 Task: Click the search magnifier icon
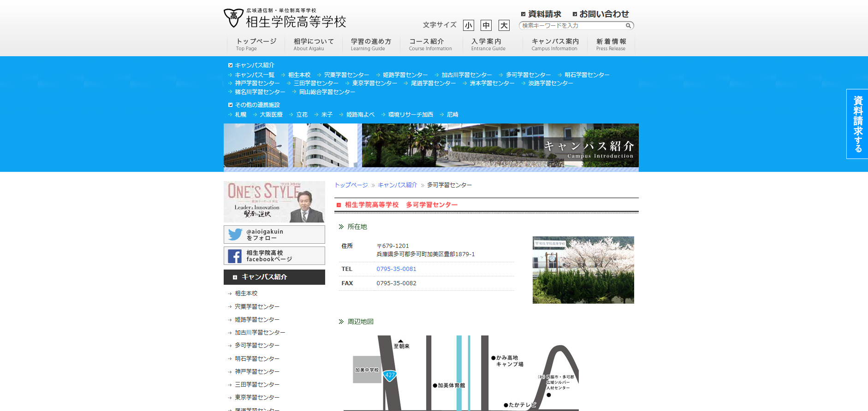(628, 26)
